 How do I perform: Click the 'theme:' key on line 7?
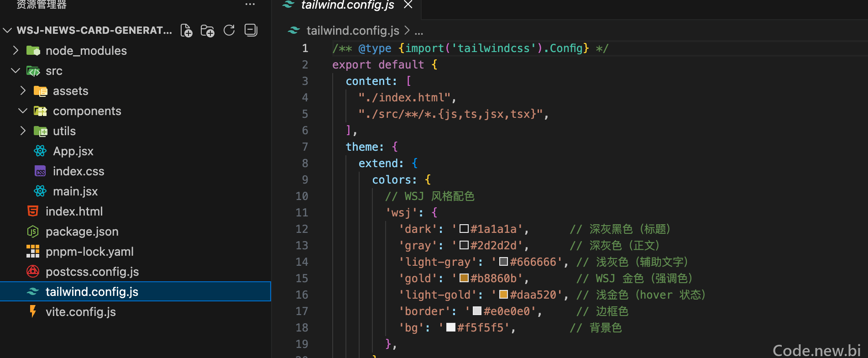(x=365, y=147)
